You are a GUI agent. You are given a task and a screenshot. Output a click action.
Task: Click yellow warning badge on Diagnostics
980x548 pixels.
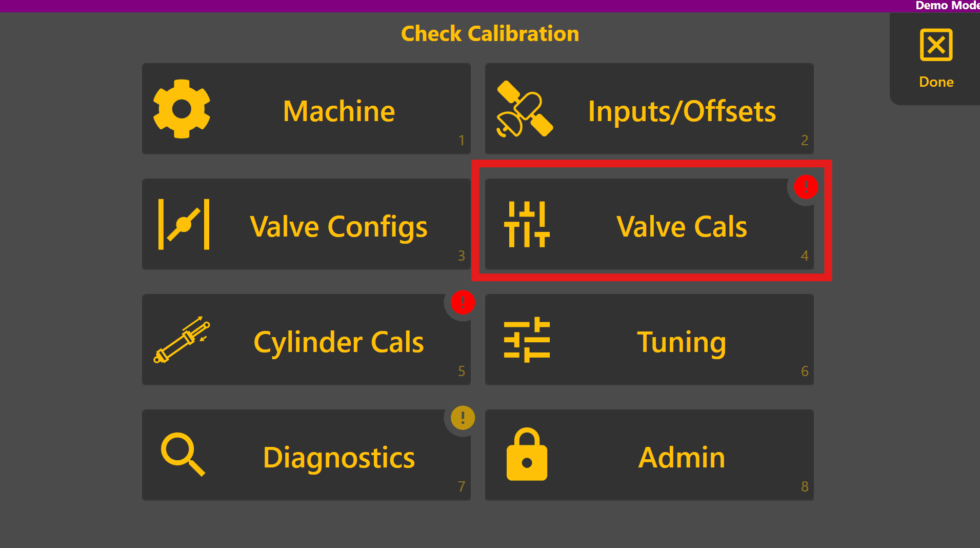(463, 418)
